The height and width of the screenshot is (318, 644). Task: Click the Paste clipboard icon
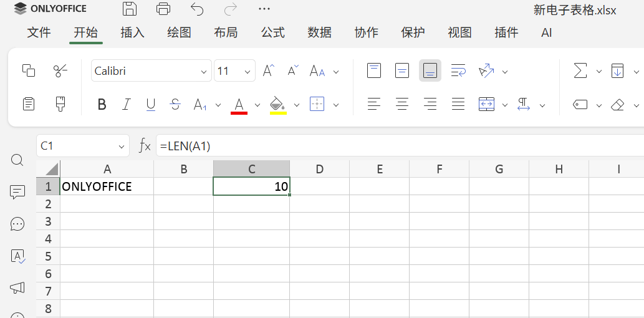click(29, 104)
